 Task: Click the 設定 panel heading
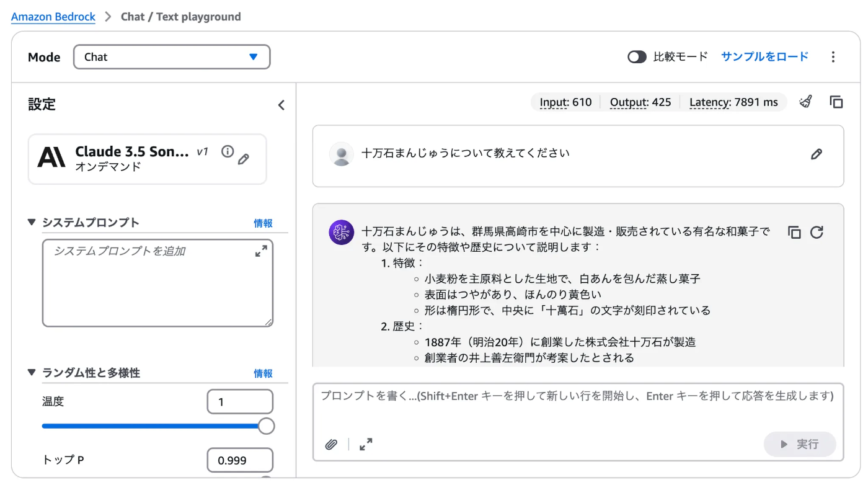[42, 104]
